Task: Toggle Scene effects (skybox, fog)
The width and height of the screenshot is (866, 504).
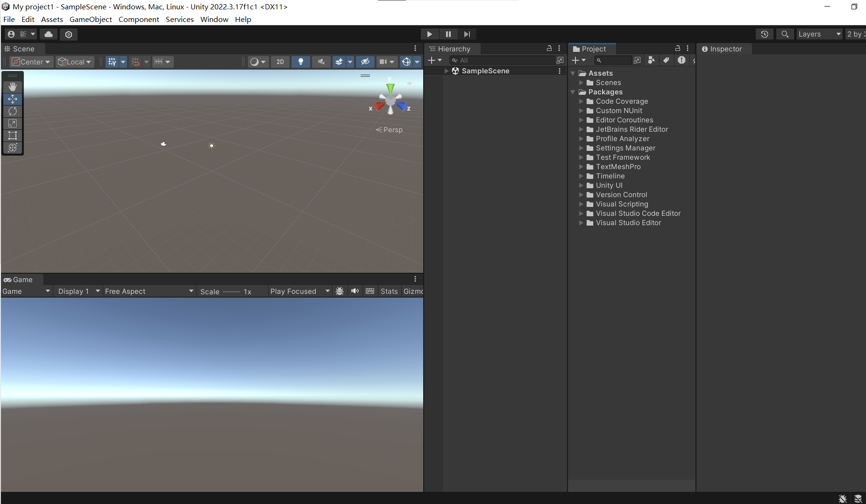Action: (x=339, y=62)
